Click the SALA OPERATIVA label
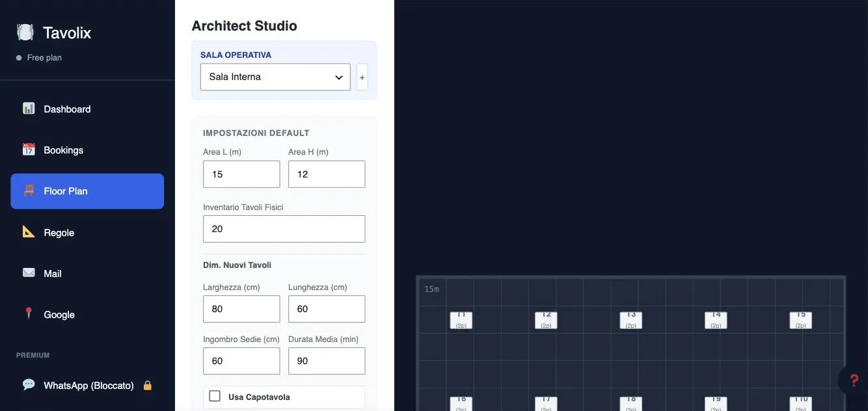Viewport: 868px width, 411px height. pyautogui.click(x=236, y=55)
